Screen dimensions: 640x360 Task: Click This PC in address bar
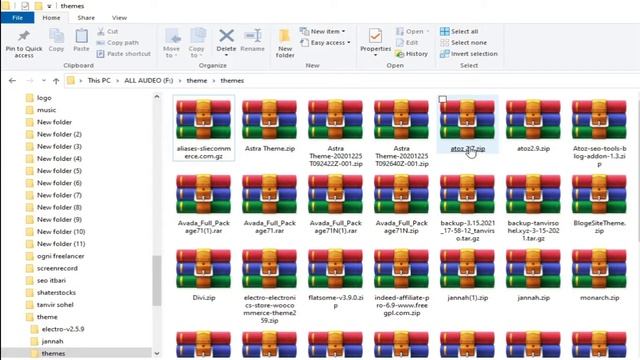pyautogui.click(x=99, y=80)
